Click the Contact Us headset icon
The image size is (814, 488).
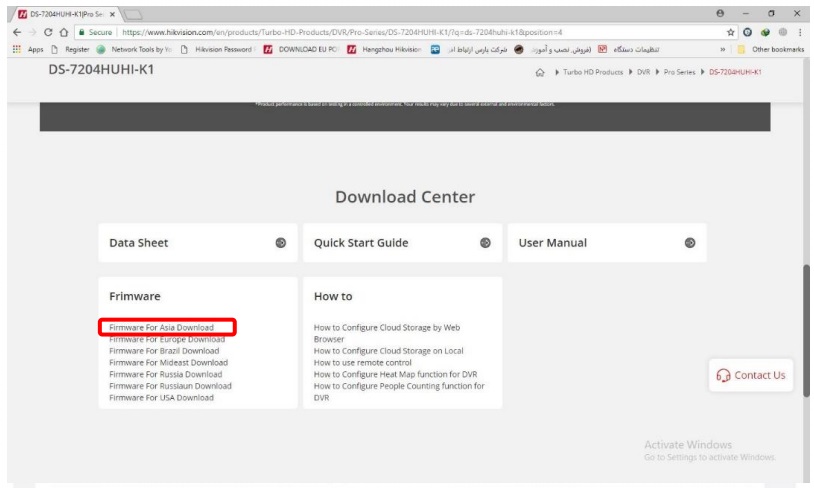[723, 375]
